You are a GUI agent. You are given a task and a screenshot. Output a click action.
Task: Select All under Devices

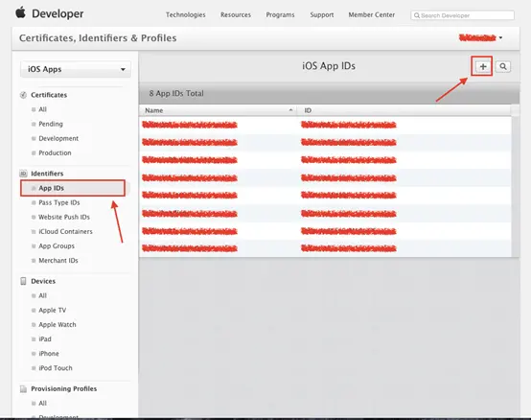43,295
